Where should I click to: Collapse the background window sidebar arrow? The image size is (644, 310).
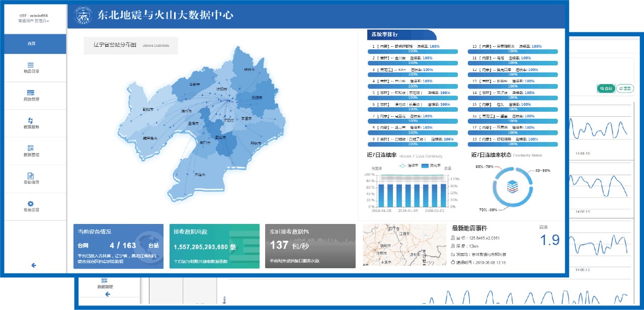pos(107,294)
